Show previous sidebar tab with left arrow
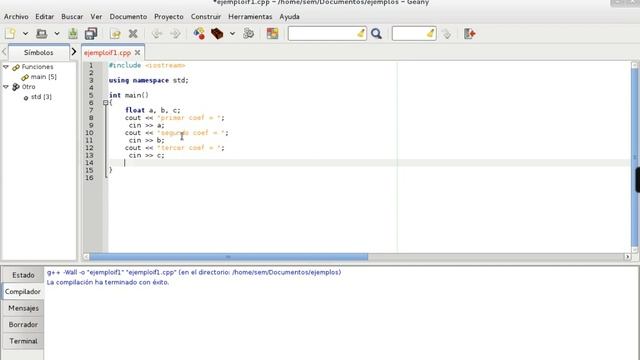This screenshot has height=360, width=640. [x=4, y=52]
